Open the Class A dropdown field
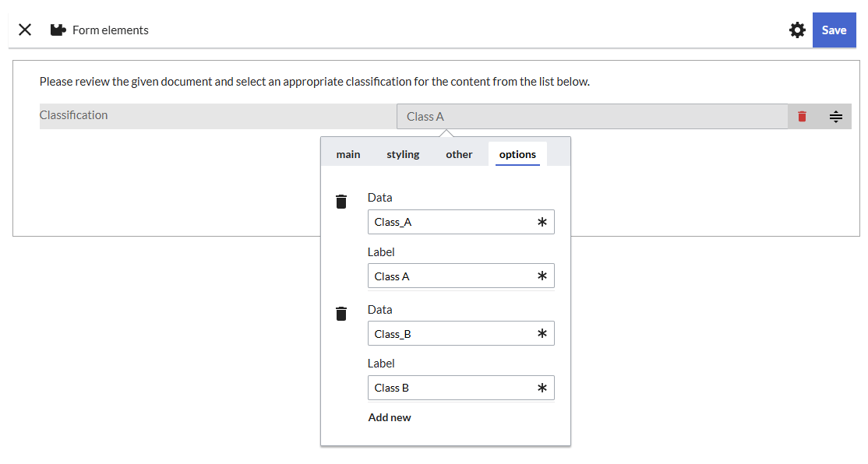Image resolution: width=868 pixels, height=464 pixels. (592, 117)
